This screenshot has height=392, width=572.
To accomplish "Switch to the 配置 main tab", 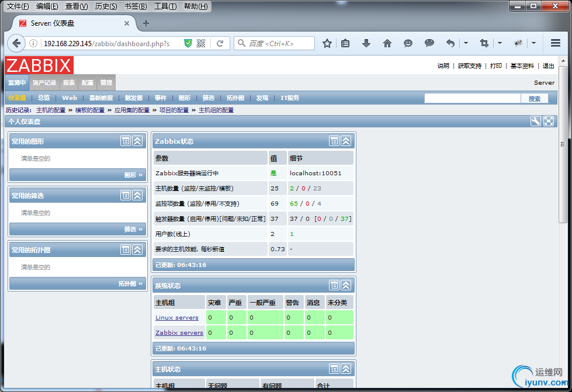I will point(88,83).
